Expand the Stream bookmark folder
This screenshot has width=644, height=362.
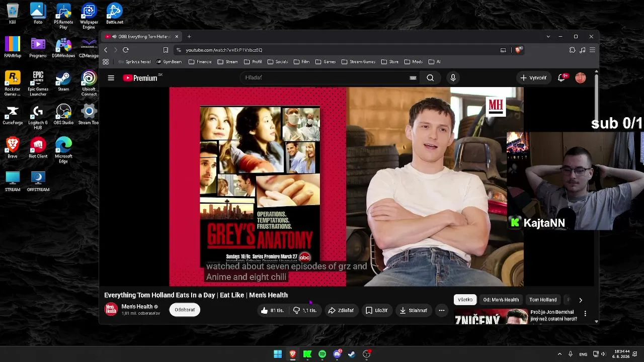228,62
